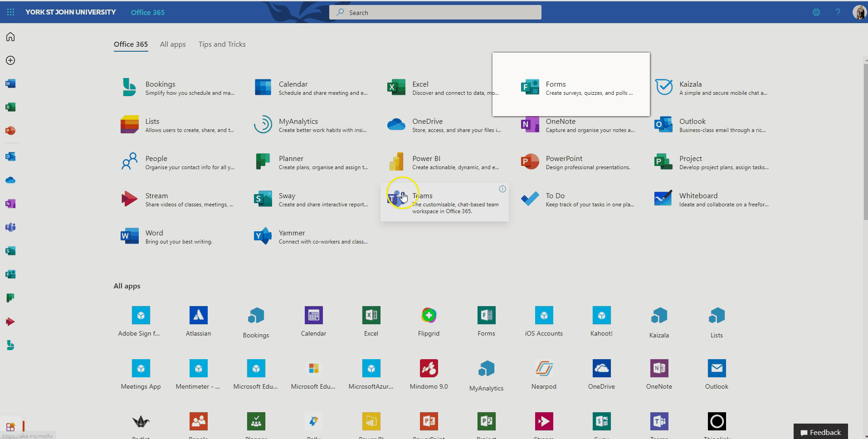Open the Planner app tile
Viewport: 868px width, 439px height.
click(311, 162)
